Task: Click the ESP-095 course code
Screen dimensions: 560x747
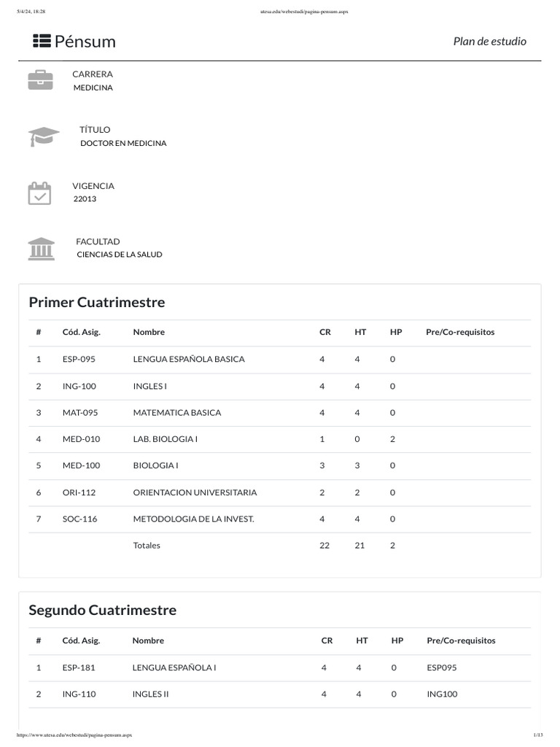Action: 79,359
